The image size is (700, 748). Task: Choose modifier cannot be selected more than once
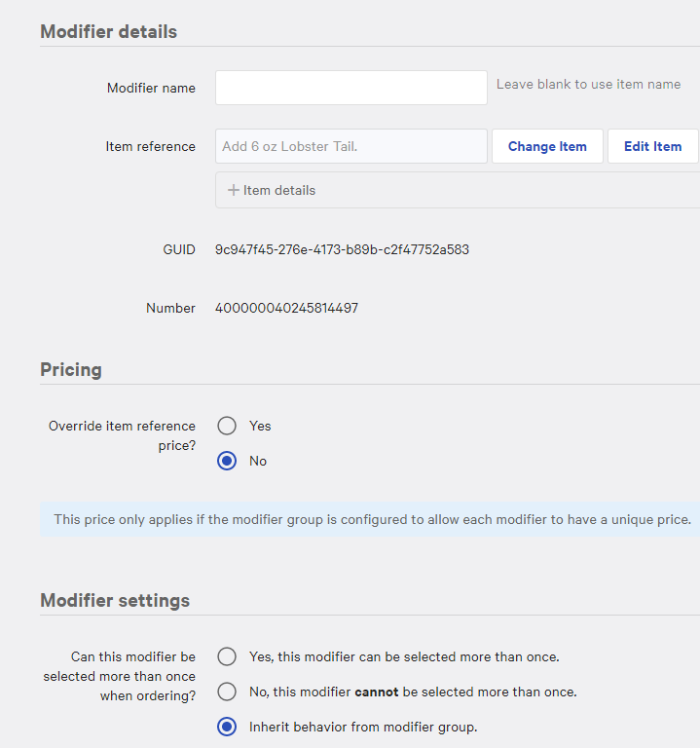tap(227, 692)
